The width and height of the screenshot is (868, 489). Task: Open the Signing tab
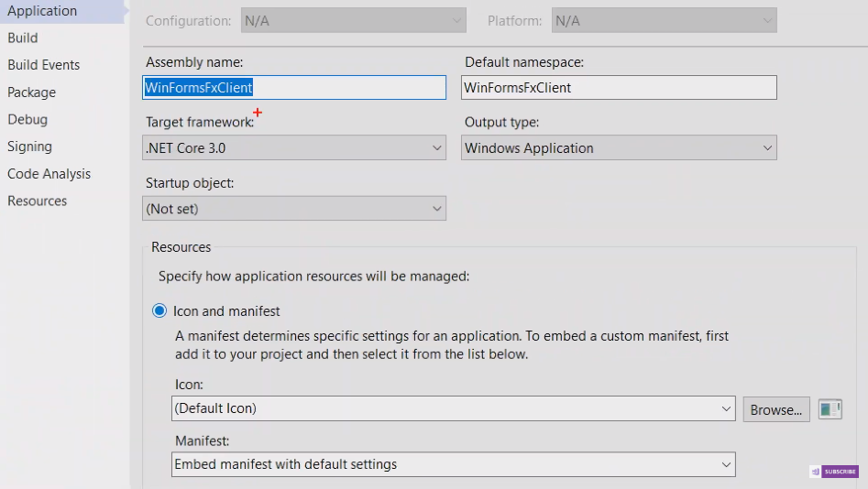point(29,147)
